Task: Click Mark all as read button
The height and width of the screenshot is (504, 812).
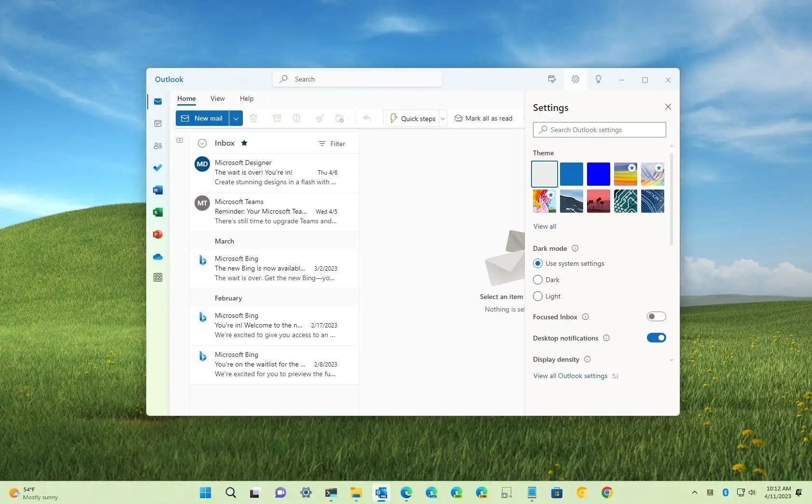Action: pyautogui.click(x=484, y=118)
